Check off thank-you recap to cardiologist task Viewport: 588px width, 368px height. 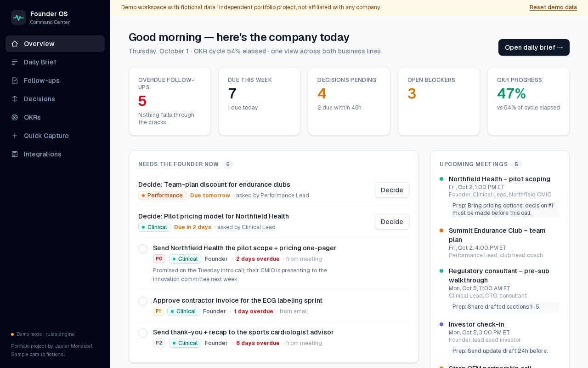pyautogui.click(x=143, y=333)
